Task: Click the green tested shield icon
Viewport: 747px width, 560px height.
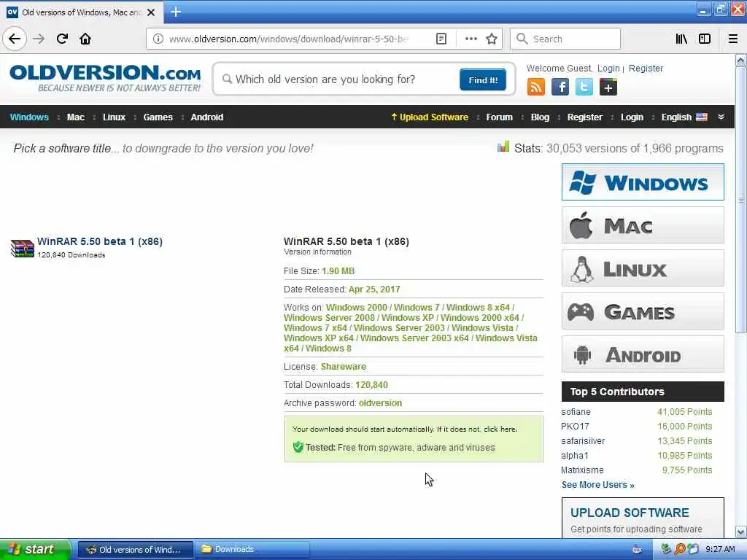Action: point(298,447)
